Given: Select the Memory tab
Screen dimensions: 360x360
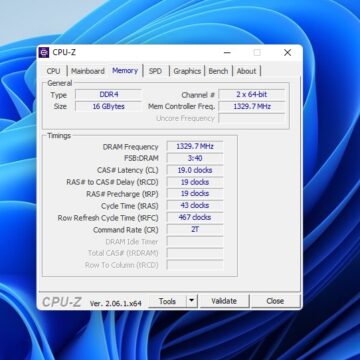Looking at the screenshot, I should coord(125,70).
